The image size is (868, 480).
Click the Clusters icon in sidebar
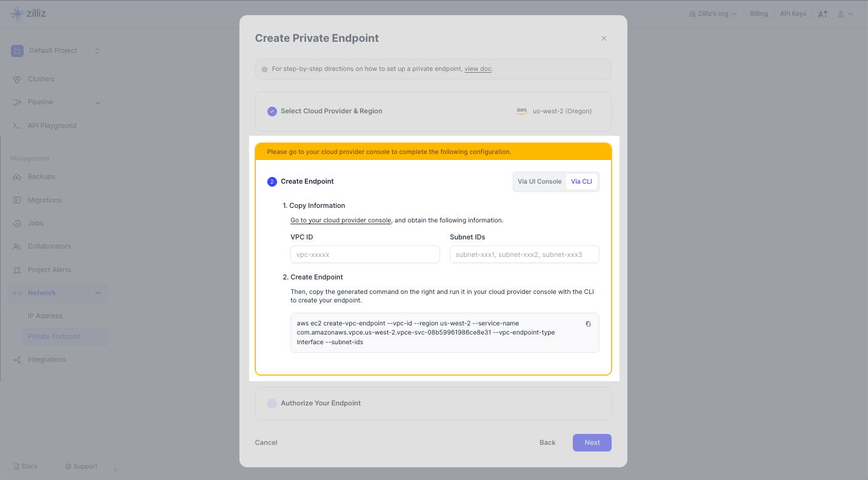[17, 79]
